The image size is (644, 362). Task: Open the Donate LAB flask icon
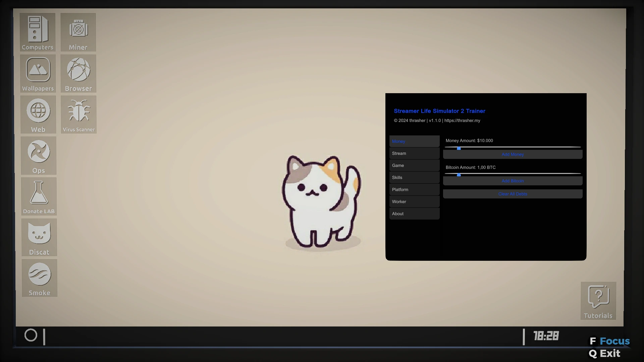(x=39, y=196)
